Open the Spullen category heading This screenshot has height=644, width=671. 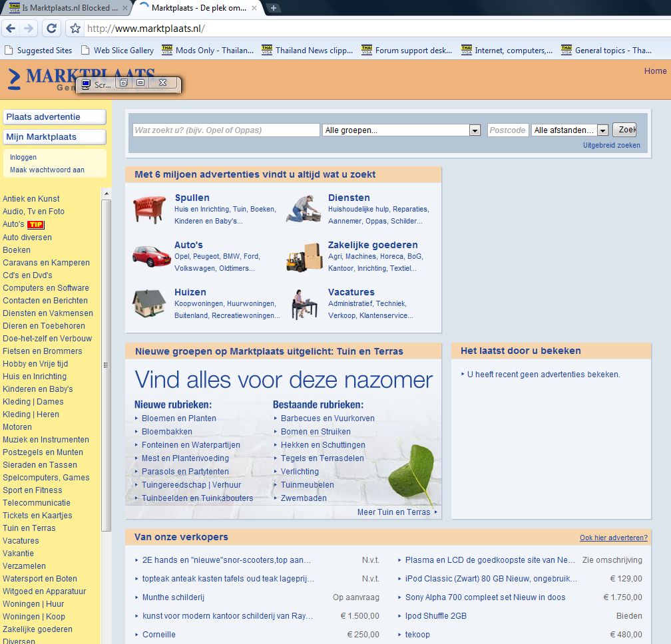[x=192, y=198]
